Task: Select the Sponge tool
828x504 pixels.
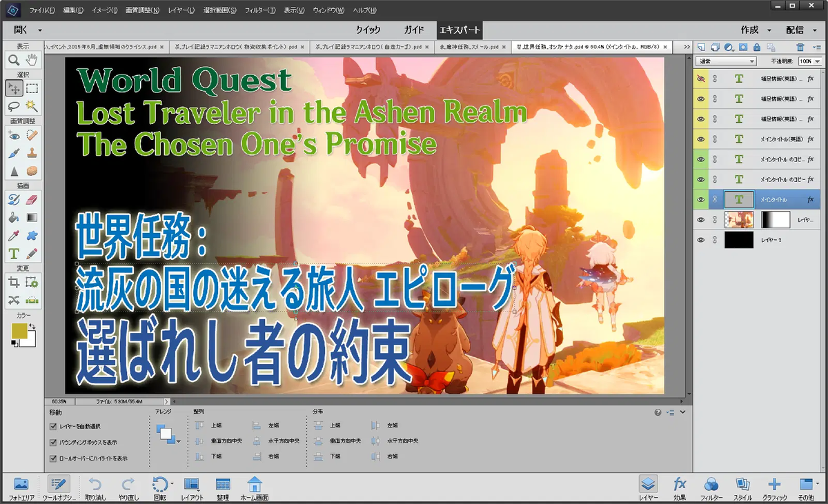Action: pyautogui.click(x=32, y=171)
